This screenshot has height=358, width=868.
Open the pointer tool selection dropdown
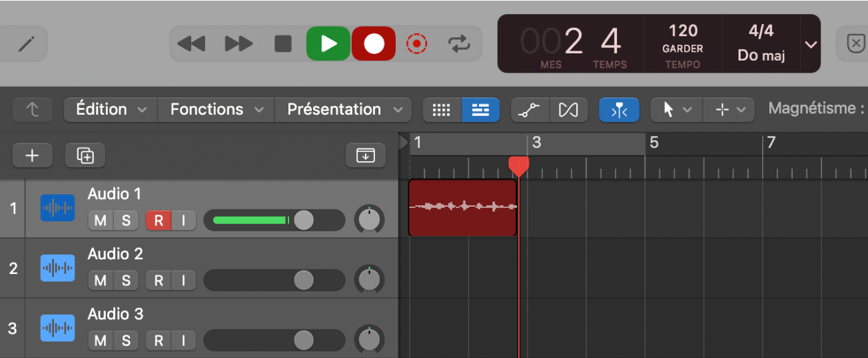point(676,110)
